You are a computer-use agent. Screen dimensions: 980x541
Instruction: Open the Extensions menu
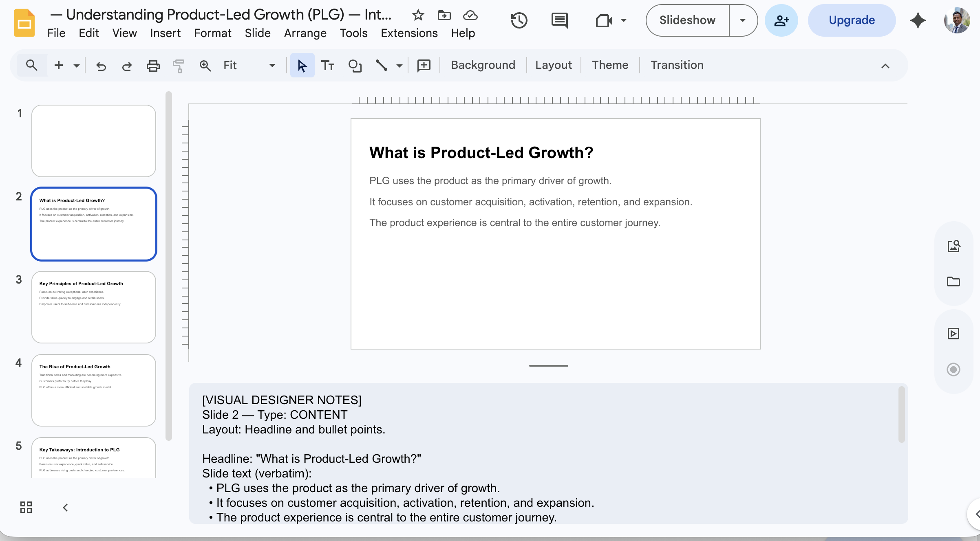coord(409,33)
